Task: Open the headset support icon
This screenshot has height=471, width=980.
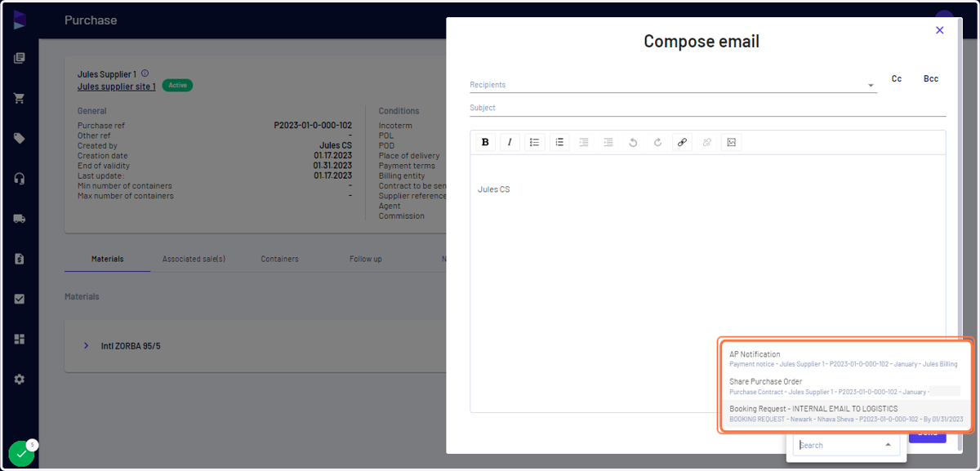Action: click(x=20, y=179)
